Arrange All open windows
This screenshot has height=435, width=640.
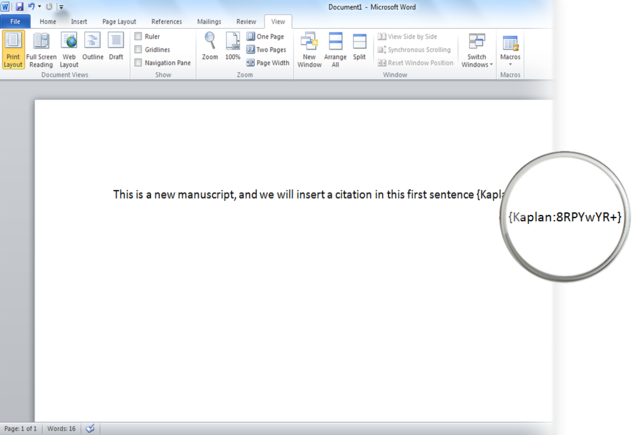point(335,50)
